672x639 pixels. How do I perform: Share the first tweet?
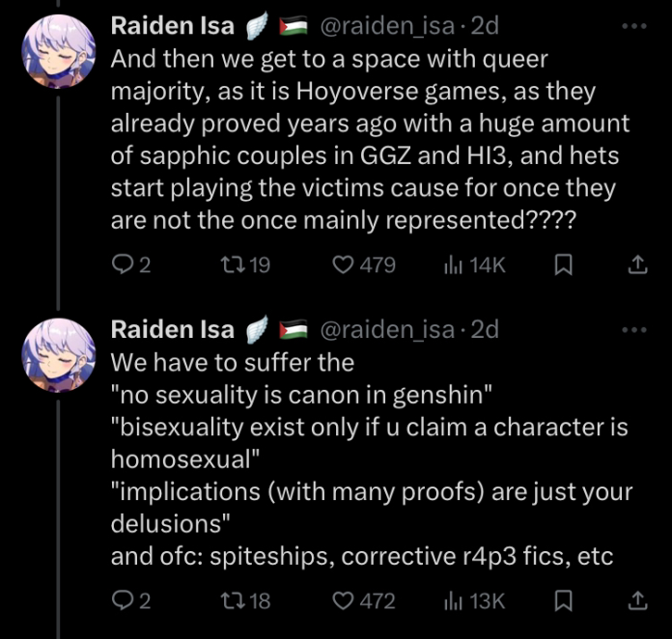pyautogui.click(x=637, y=264)
